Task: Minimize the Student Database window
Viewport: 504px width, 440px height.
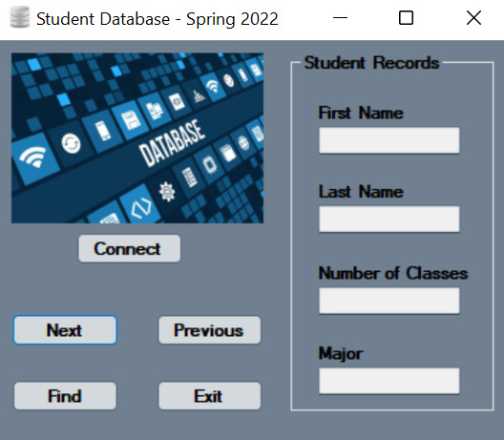Action: (x=340, y=18)
